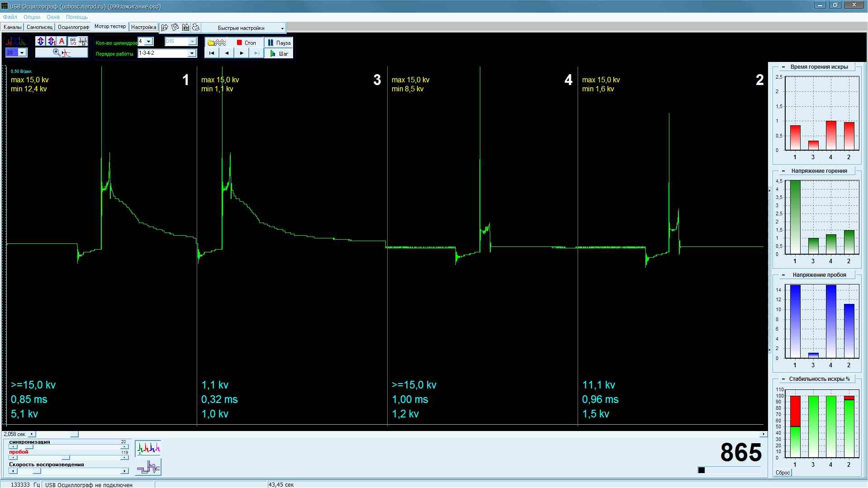The height and width of the screenshot is (488, 868).
Task: Click the синхронизация slider thumb
Action: (x=29, y=447)
